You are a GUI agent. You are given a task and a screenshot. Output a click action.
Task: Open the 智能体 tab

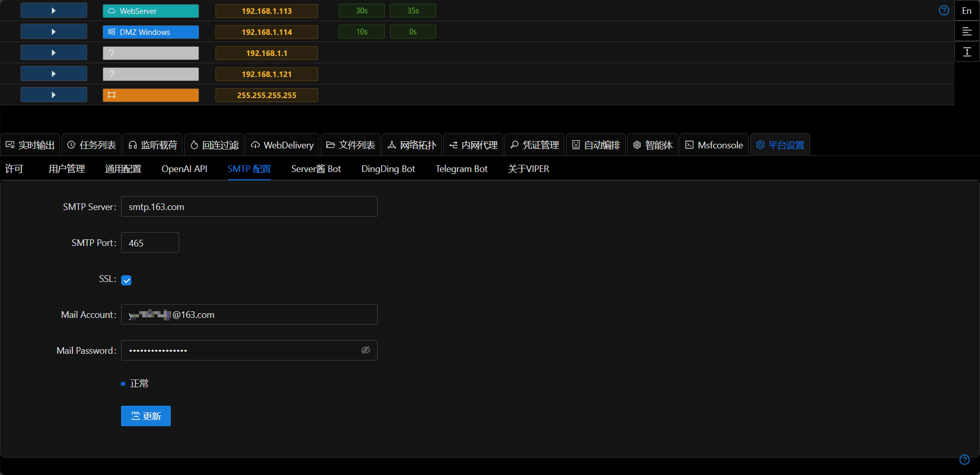tap(653, 145)
